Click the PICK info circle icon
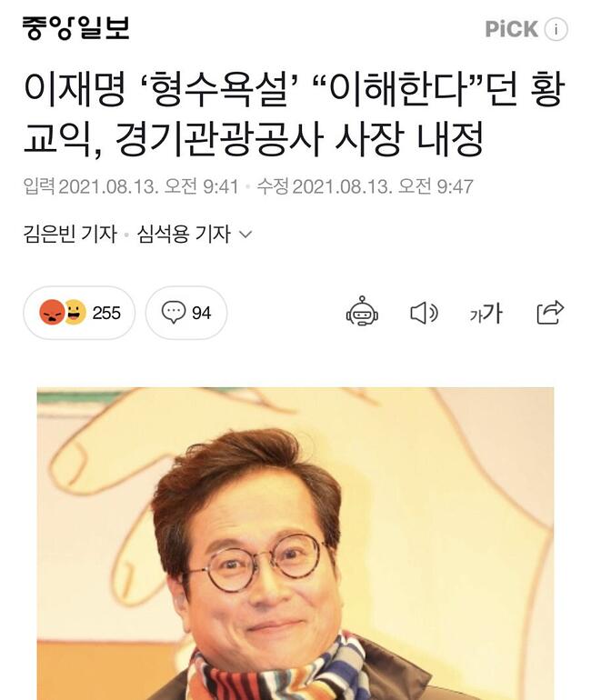This screenshot has width=591, height=700. 556,29
